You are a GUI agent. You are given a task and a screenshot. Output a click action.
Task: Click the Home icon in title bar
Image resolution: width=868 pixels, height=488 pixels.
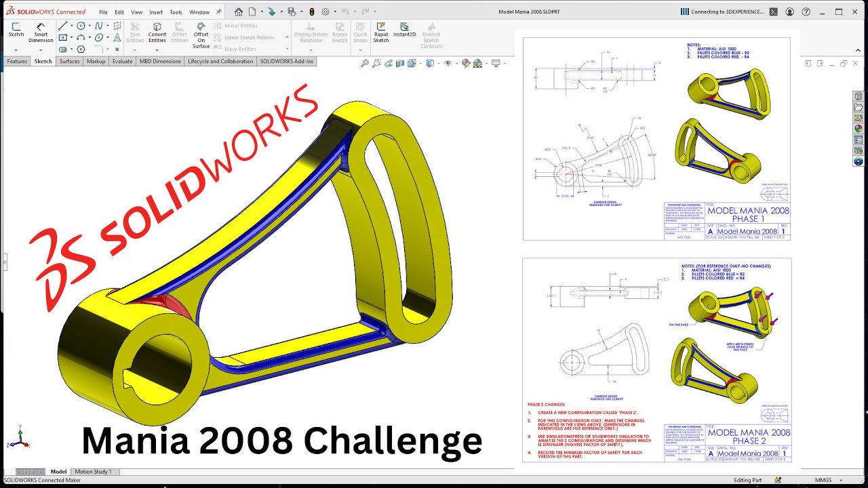click(x=239, y=12)
